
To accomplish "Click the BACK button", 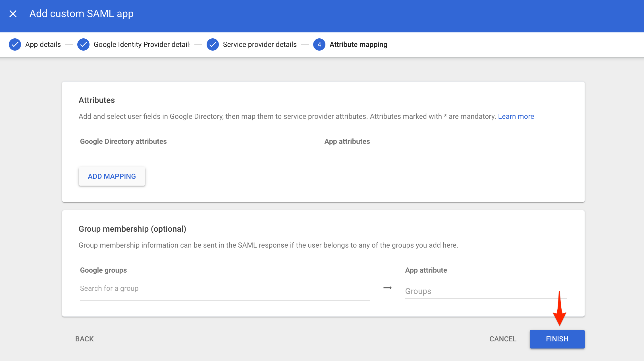I will click(84, 339).
